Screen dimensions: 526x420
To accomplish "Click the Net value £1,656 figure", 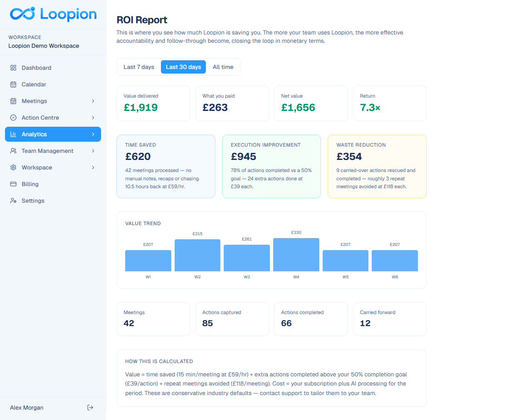I will click(x=298, y=108).
